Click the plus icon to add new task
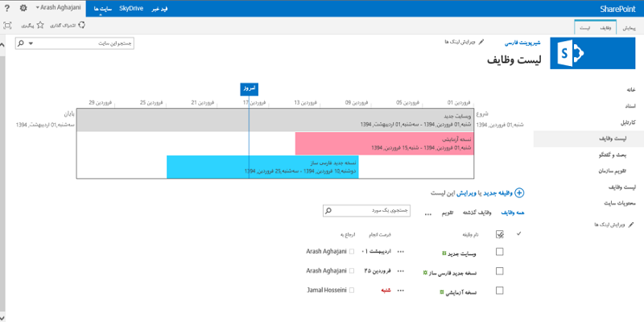644x322 pixels. (x=520, y=192)
